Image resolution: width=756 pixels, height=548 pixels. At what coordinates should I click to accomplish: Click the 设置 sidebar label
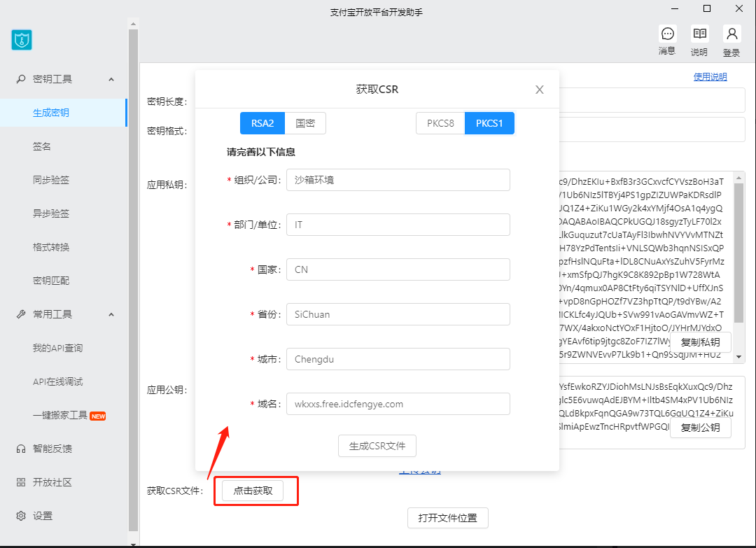(43, 516)
